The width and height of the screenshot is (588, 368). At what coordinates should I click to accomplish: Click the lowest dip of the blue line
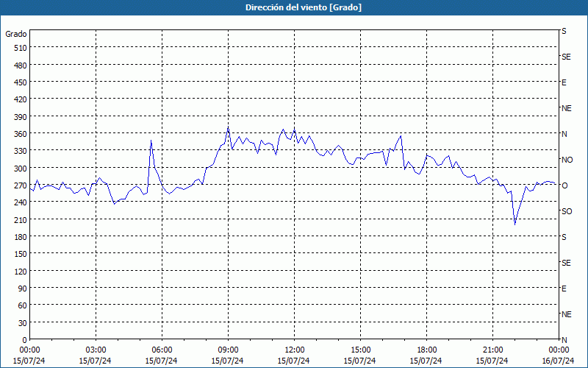[x=514, y=224]
